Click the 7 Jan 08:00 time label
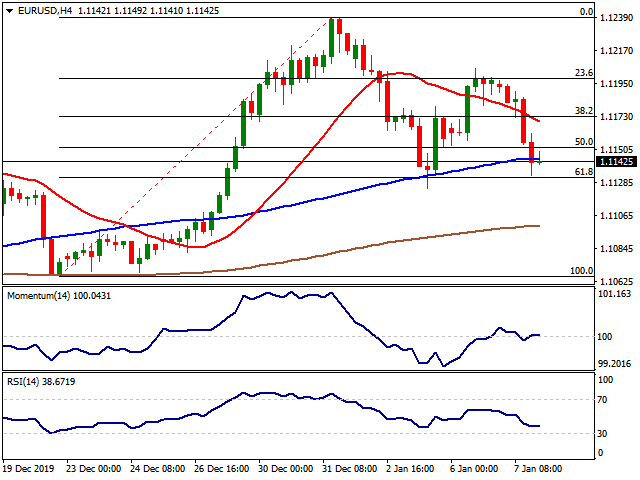The image size is (640, 480). (538, 468)
